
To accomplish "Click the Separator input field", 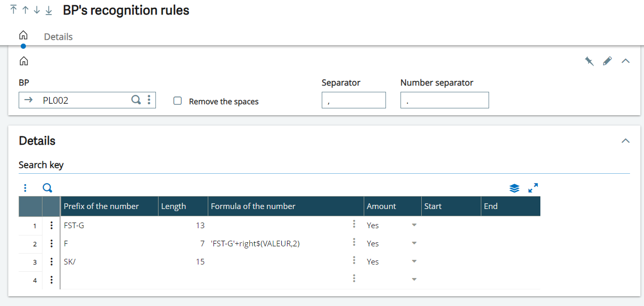I will [353, 100].
